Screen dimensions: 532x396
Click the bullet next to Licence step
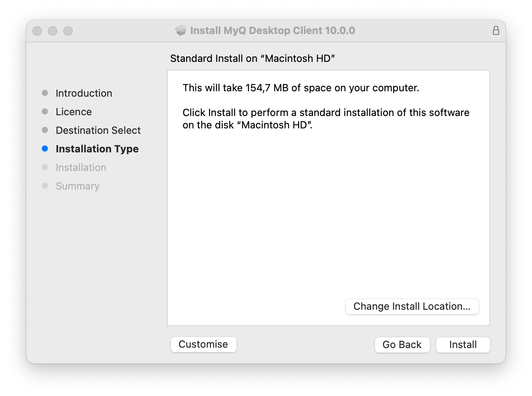[x=45, y=111]
